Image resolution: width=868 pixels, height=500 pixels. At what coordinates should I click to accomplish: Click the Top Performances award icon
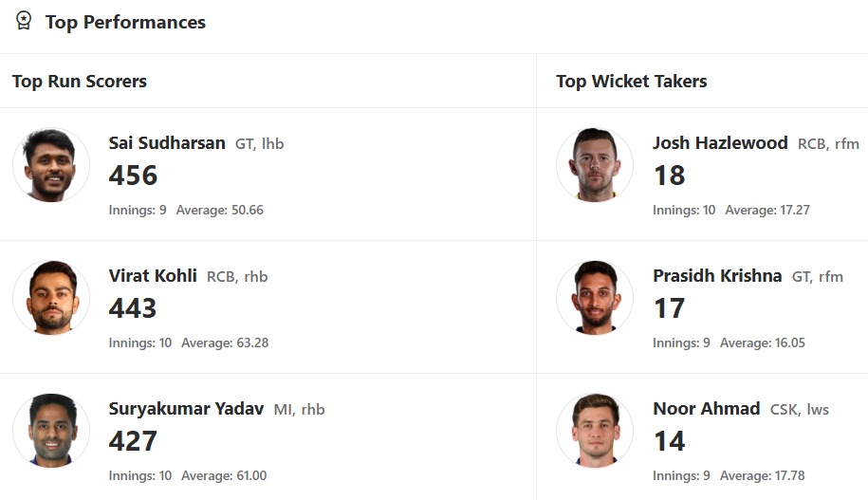coord(25,21)
